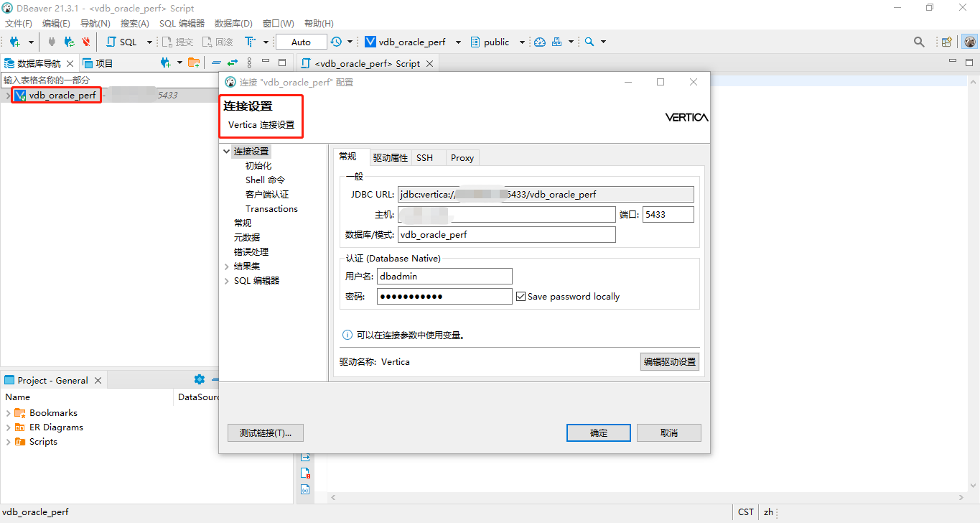Viewport: 980px width, 523px height.
Task: Click the driver tools icon next to dashboard
Action: tap(557, 42)
